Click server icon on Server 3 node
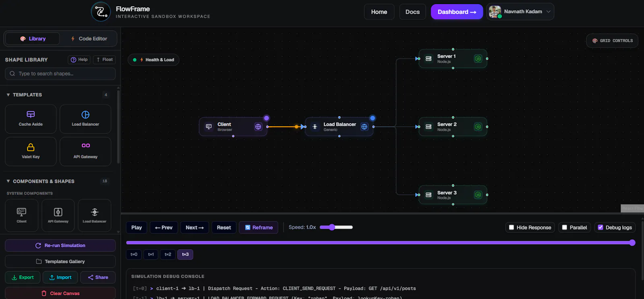 tap(429, 195)
